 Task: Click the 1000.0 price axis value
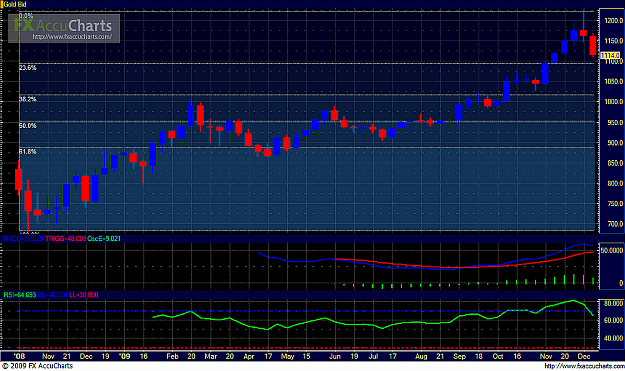[613, 102]
